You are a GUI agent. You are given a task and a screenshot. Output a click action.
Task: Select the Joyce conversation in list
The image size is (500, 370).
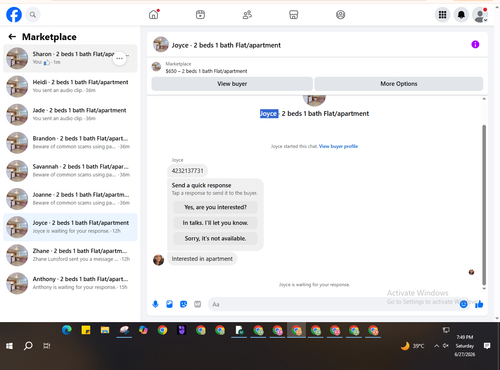coord(70,227)
